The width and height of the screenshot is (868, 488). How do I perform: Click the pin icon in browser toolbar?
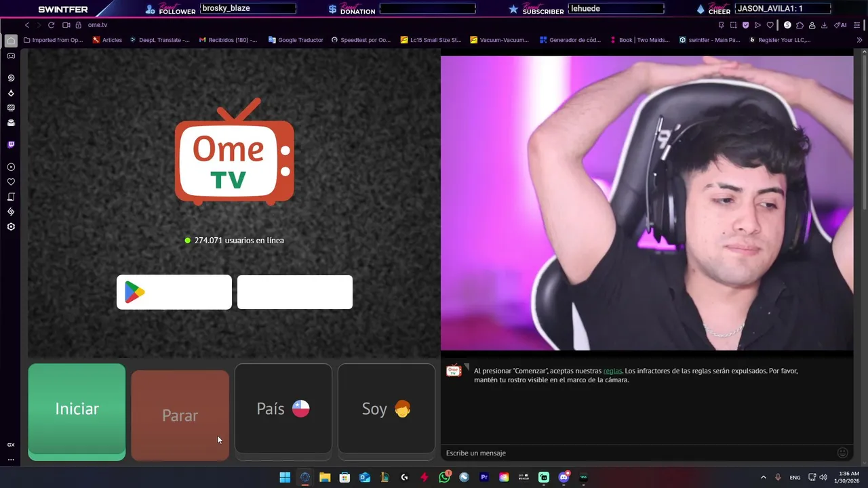(722, 25)
